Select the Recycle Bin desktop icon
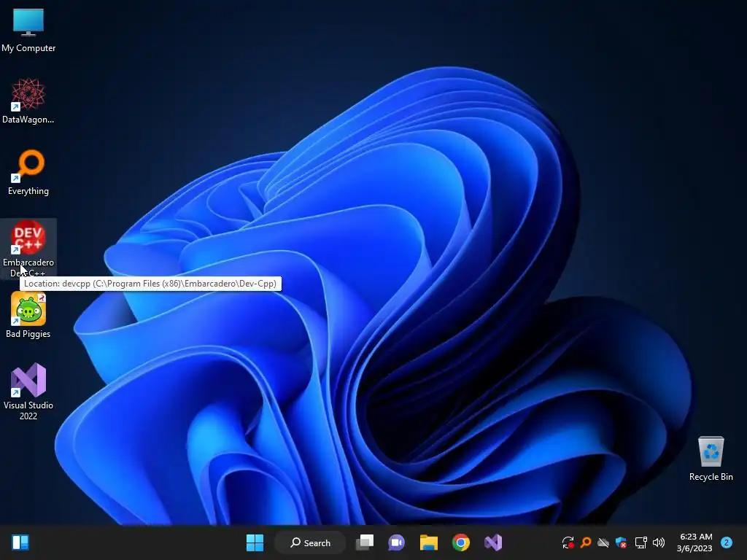 [x=711, y=458]
